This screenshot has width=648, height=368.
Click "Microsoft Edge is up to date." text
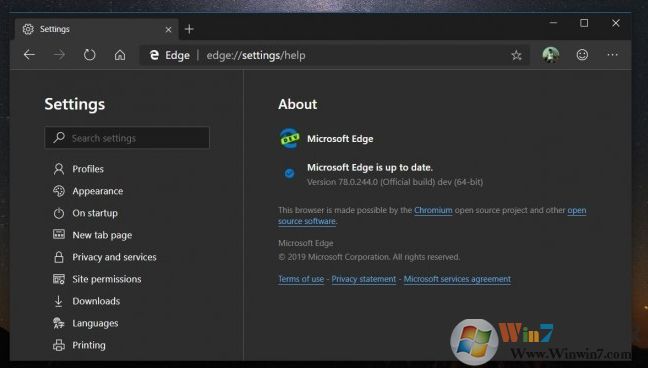point(370,167)
